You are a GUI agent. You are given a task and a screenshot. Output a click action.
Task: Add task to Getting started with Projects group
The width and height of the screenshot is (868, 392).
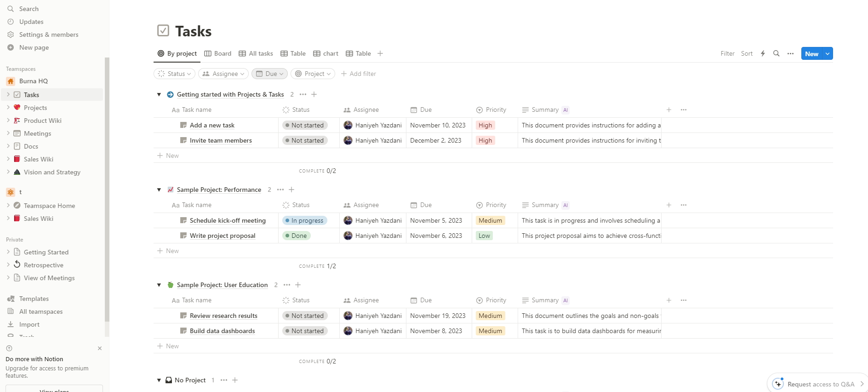pyautogui.click(x=314, y=94)
